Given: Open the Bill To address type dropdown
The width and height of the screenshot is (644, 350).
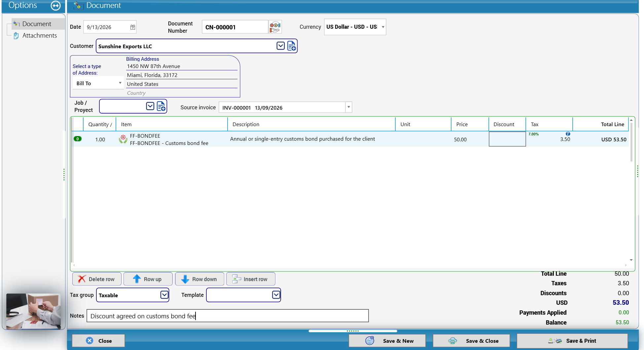Looking at the screenshot, I should tap(120, 83).
